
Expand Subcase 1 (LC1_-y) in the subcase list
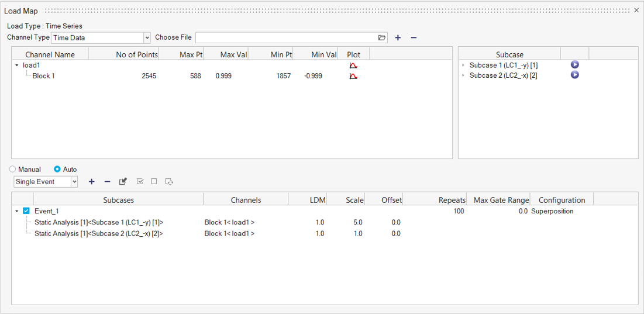pyautogui.click(x=464, y=65)
